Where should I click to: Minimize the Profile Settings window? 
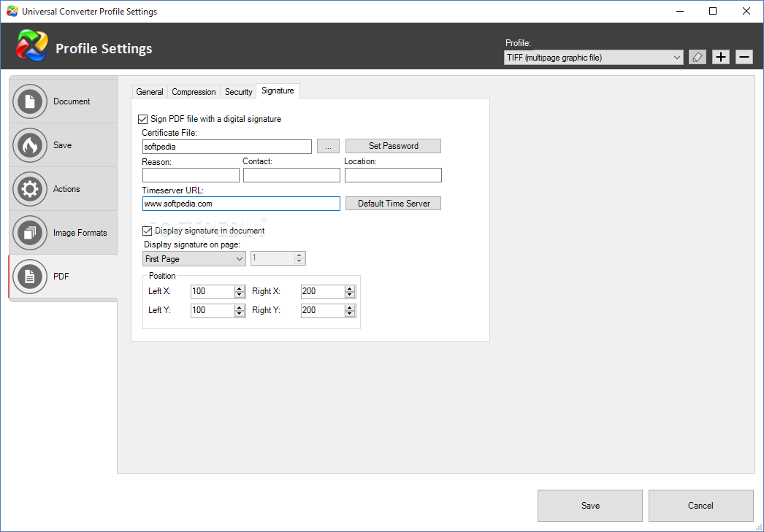680,11
